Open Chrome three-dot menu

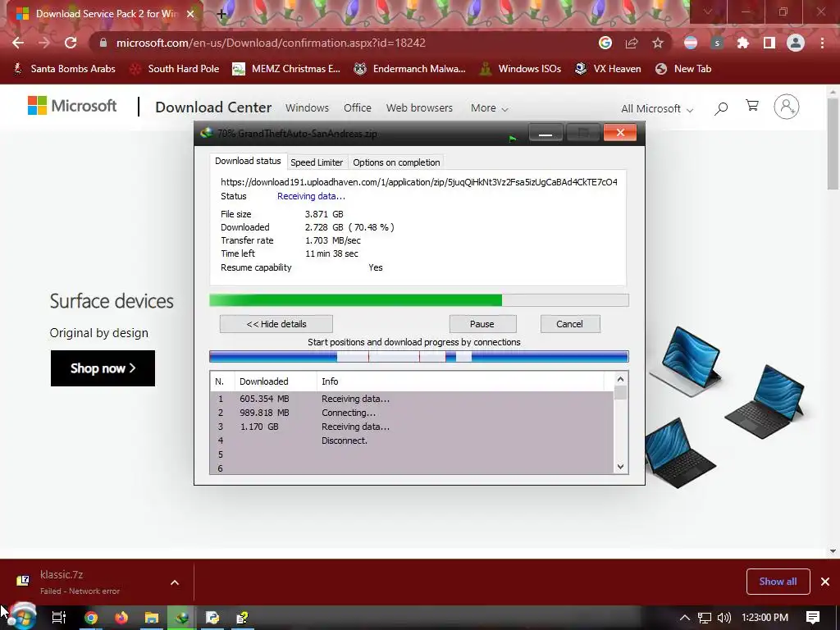point(822,43)
